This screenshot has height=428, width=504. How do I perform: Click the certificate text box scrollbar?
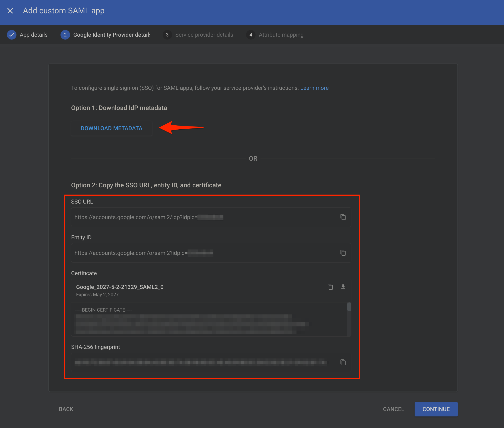349,307
